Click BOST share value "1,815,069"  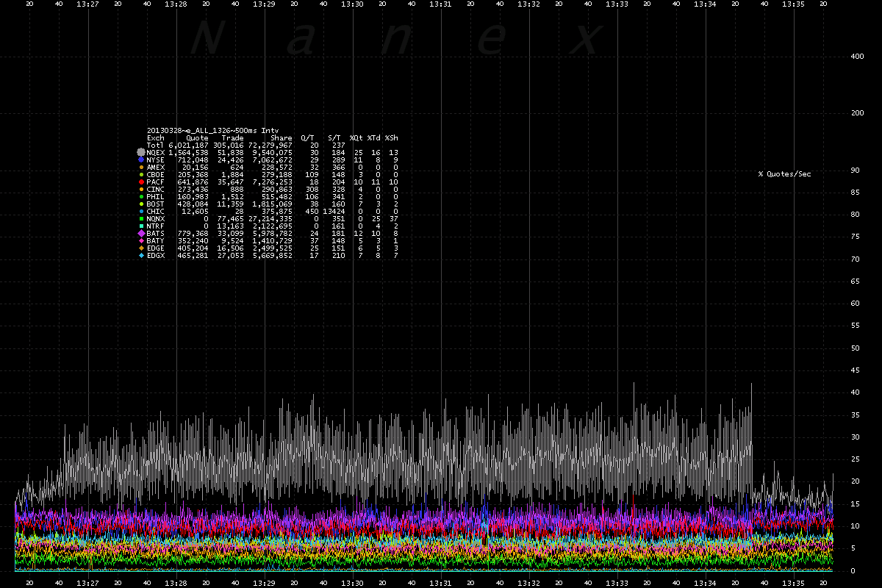[x=273, y=204]
